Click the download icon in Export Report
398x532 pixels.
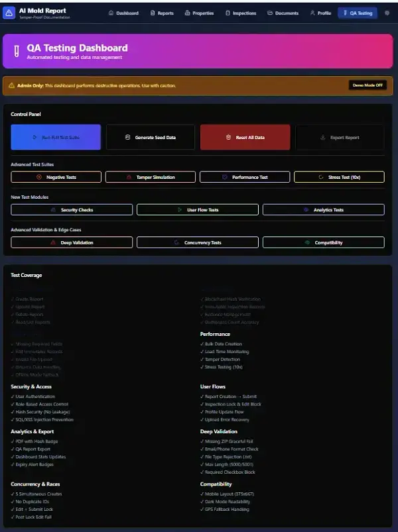pyautogui.click(x=323, y=137)
